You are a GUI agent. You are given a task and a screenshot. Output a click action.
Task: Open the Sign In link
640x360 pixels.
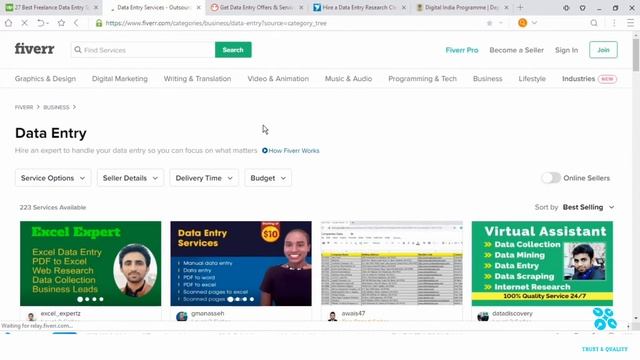tap(567, 50)
